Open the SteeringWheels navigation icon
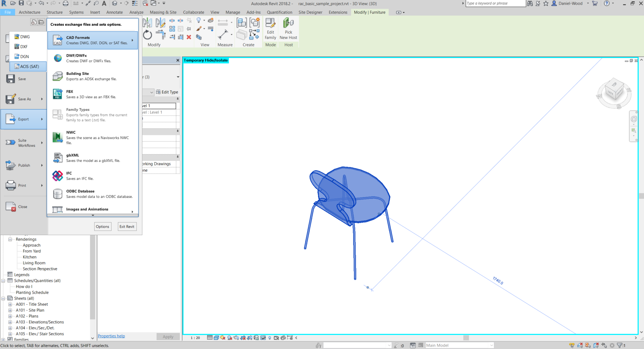This screenshot has width=644, height=349. click(634, 119)
